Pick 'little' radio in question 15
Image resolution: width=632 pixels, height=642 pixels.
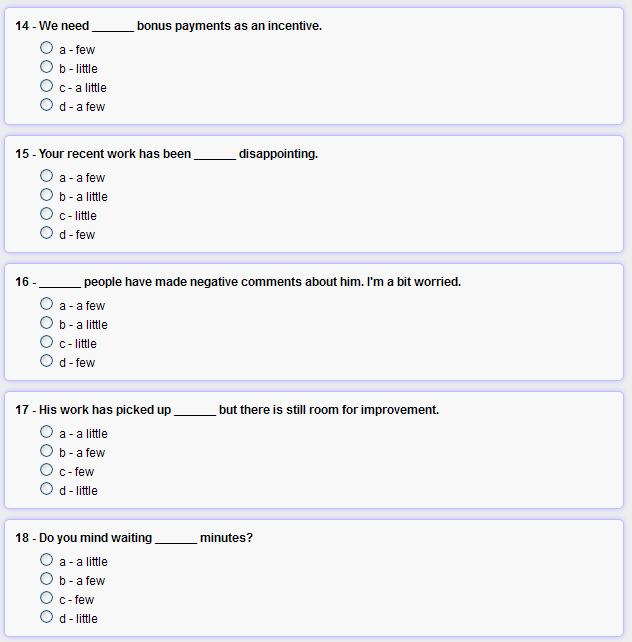[47, 214]
